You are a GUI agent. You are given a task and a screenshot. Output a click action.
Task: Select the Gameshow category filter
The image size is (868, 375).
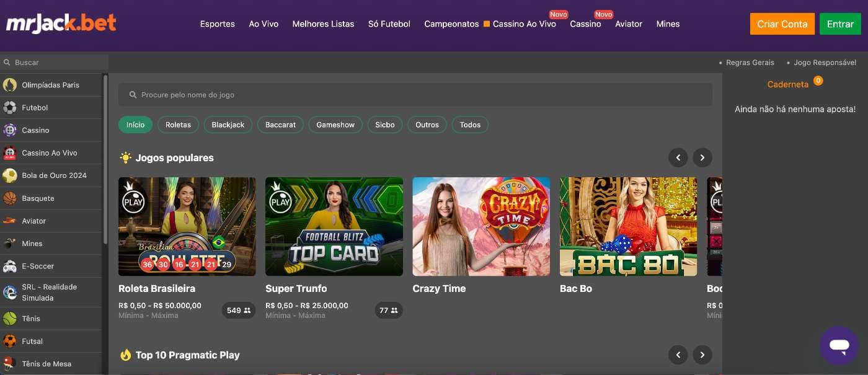coord(335,125)
